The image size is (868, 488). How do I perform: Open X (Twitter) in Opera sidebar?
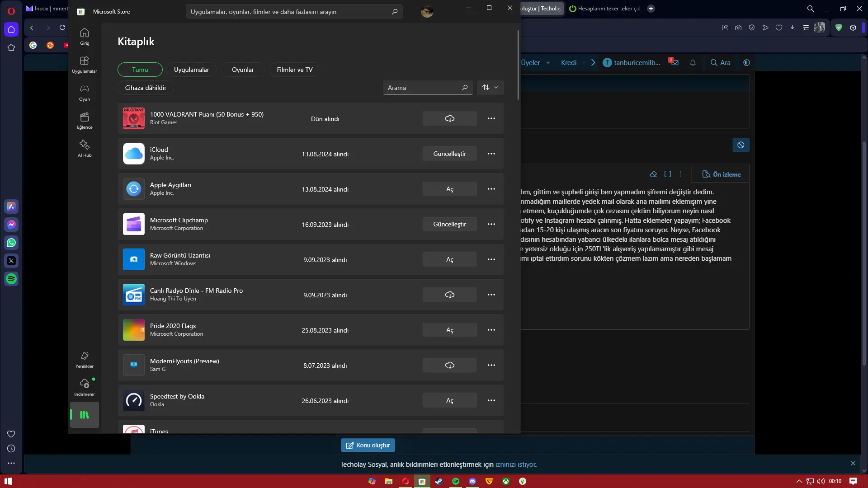pos(11,261)
